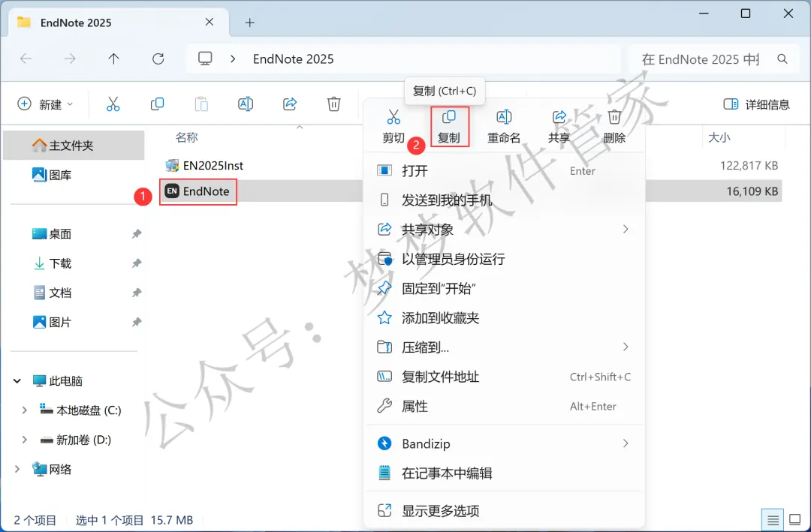Unpin 图片 from quick access
Image resolution: width=811 pixels, height=532 pixels.
[x=137, y=322]
